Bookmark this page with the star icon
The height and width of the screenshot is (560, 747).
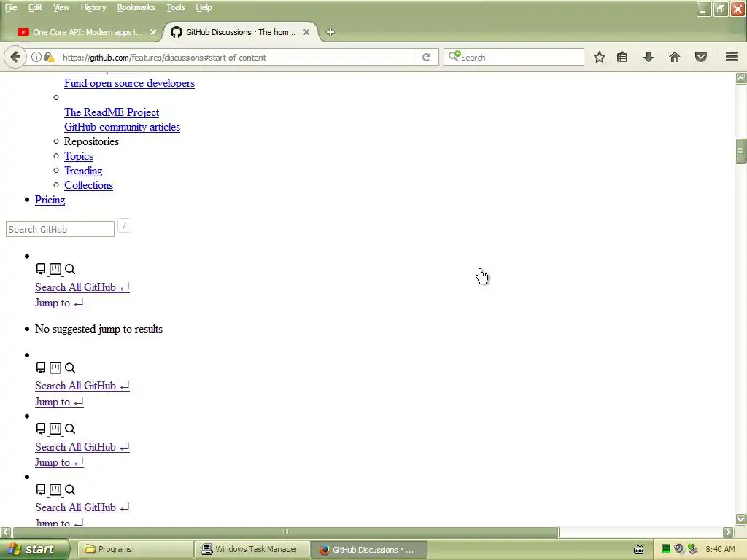point(600,57)
